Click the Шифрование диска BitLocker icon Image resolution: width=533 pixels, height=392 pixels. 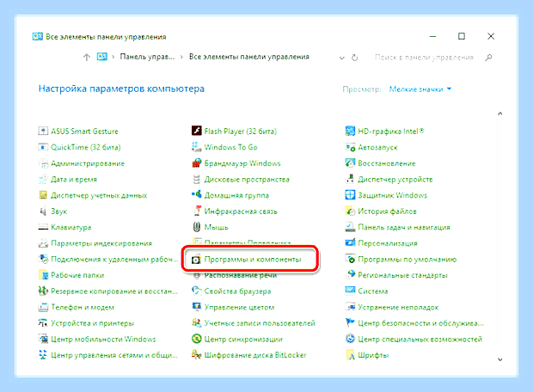coord(197,355)
